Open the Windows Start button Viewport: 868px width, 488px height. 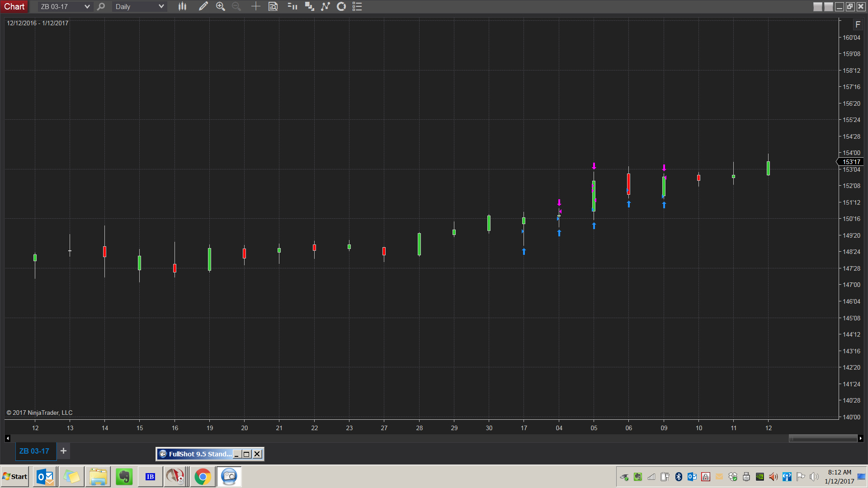click(x=15, y=477)
